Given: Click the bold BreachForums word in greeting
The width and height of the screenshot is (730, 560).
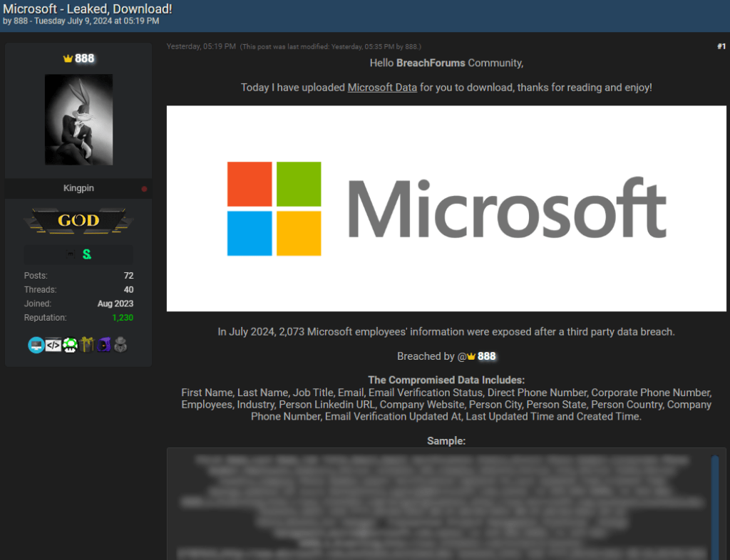Looking at the screenshot, I should point(431,63).
